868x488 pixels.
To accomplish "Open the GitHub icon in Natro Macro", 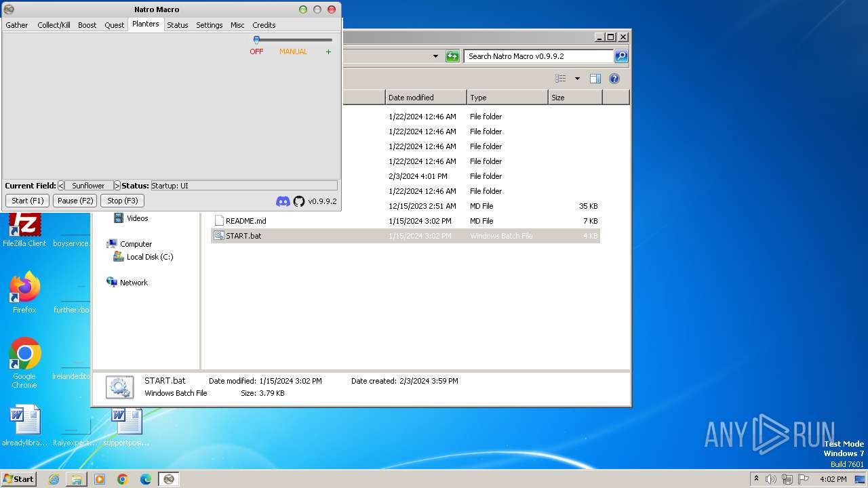I will point(299,201).
